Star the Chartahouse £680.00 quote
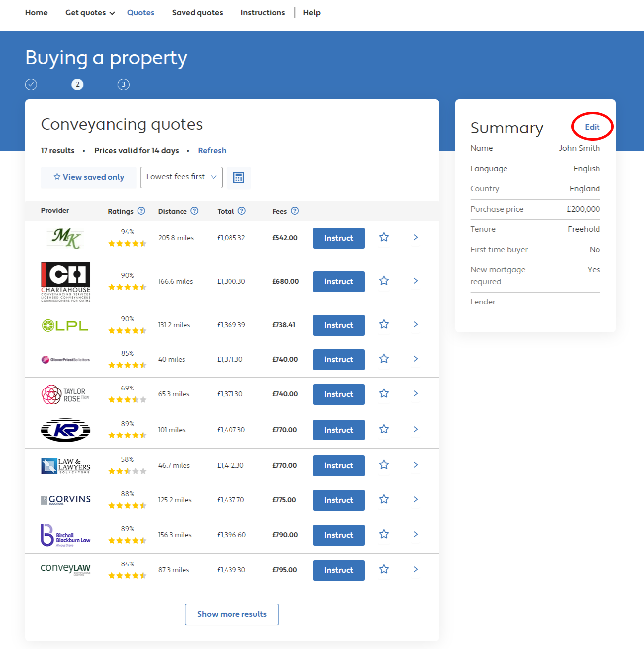 point(384,281)
